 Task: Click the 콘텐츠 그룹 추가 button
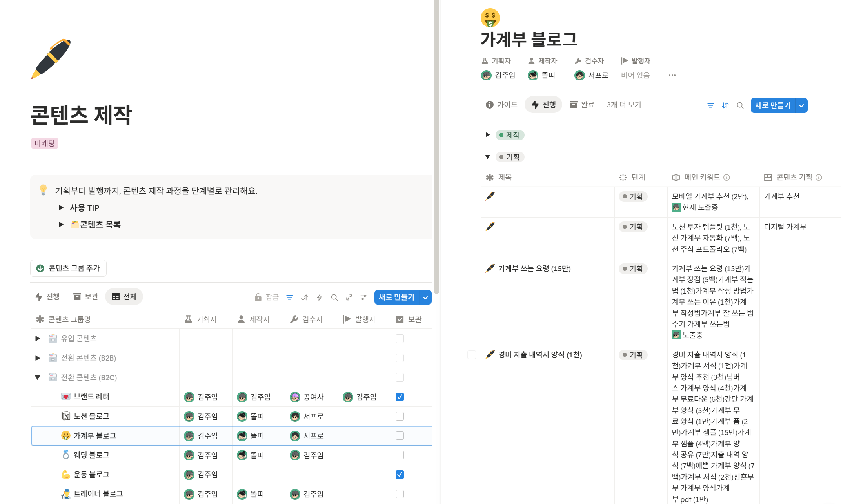tap(68, 268)
